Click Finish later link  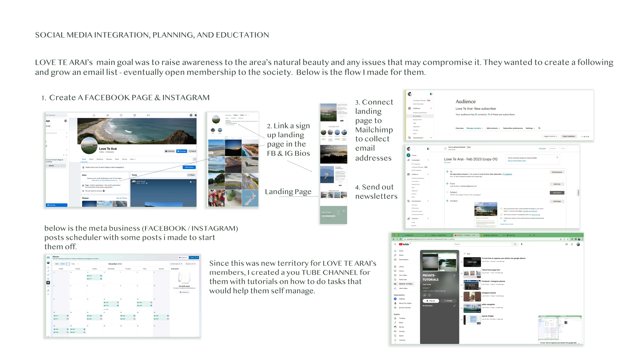[542, 148]
